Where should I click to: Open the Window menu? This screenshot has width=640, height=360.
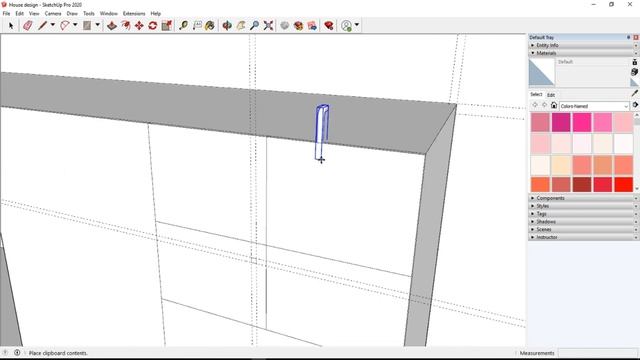tap(109, 13)
